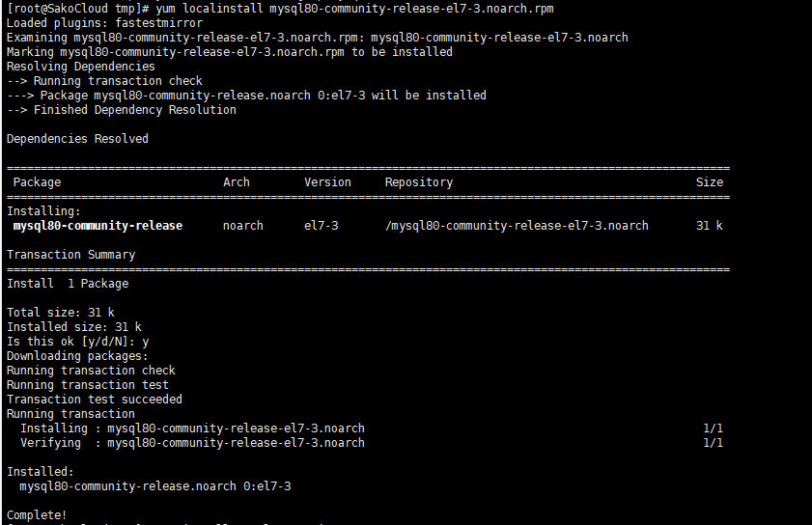Click the "Total size: 31 k" line
This screenshot has width=812, height=525.
pos(61,313)
